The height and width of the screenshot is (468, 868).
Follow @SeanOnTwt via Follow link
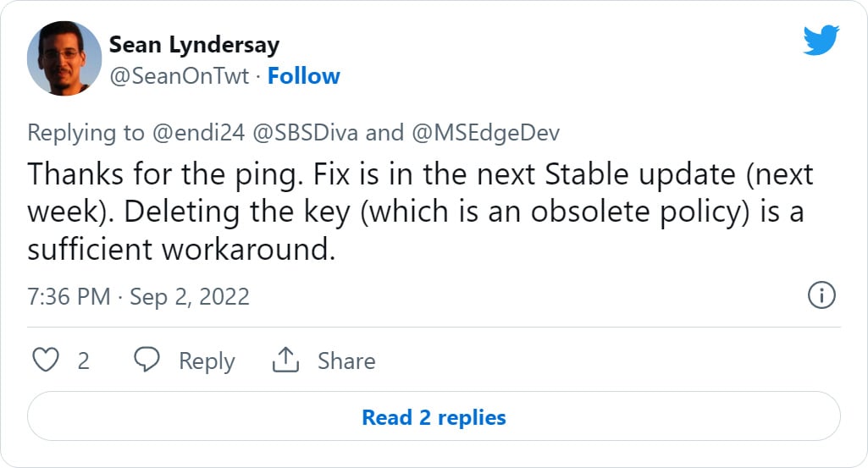coord(303,76)
